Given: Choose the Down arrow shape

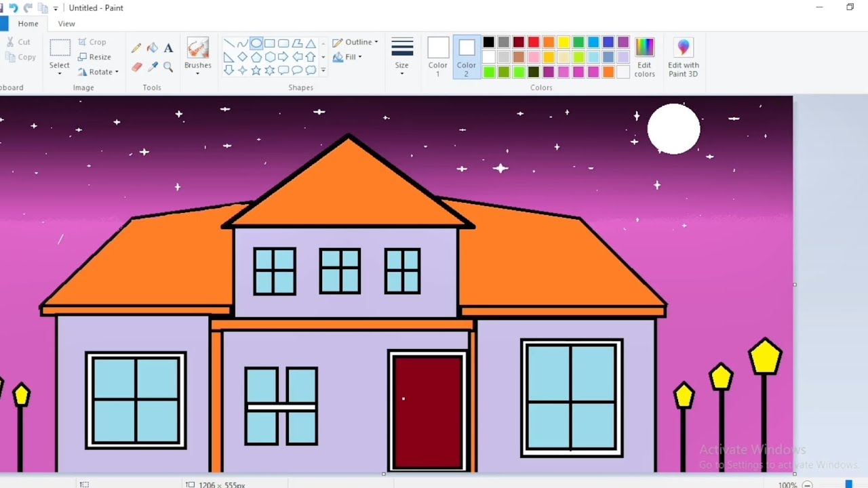Looking at the screenshot, I should pos(229,70).
